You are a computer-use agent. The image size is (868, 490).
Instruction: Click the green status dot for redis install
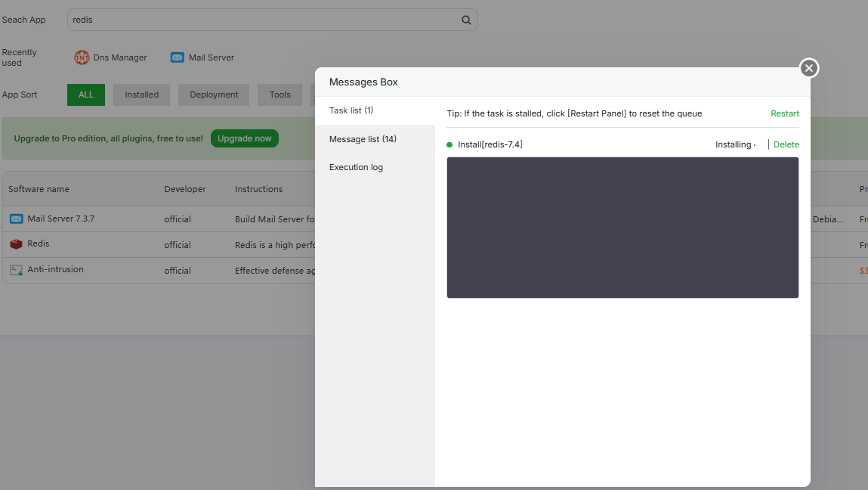pyautogui.click(x=449, y=144)
